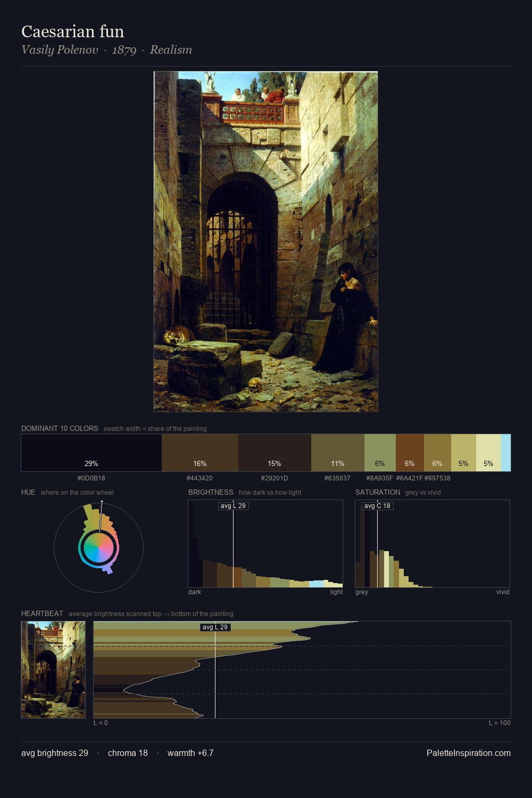Click the "grey" axis label
The height and width of the screenshot is (798, 532).
(x=362, y=592)
